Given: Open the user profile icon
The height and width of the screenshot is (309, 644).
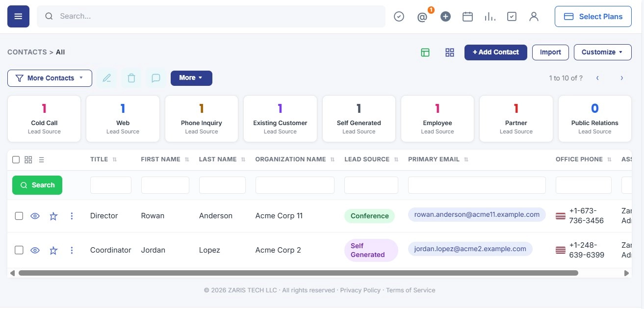Looking at the screenshot, I should (x=534, y=17).
